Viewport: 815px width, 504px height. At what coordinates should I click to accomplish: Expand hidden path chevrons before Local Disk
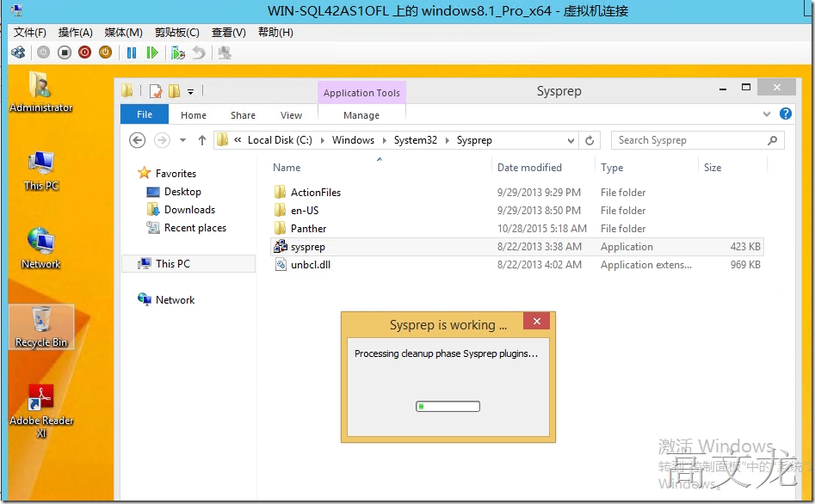(x=238, y=140)
